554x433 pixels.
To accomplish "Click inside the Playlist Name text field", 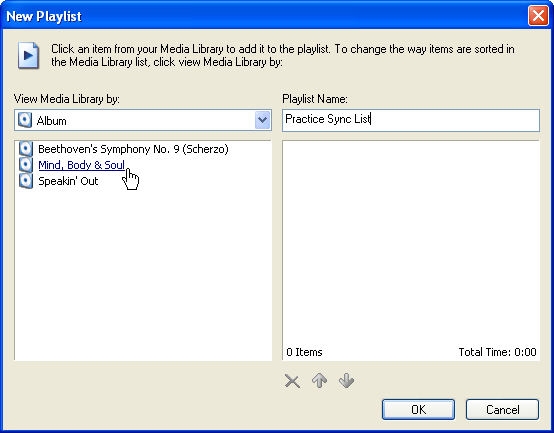I will coord(411,120).
